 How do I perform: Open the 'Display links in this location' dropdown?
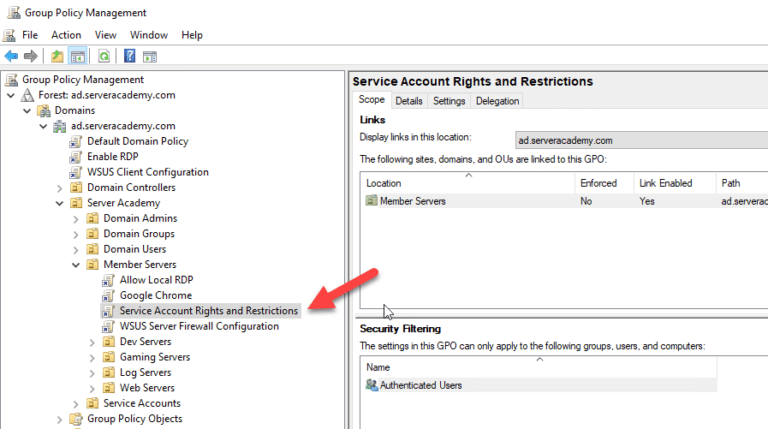tap(640, 139)
